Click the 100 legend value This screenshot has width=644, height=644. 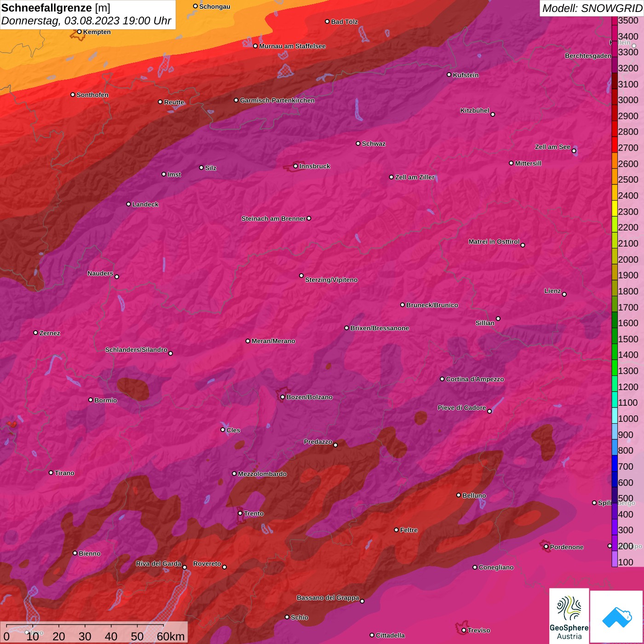[x=626, y=562]
